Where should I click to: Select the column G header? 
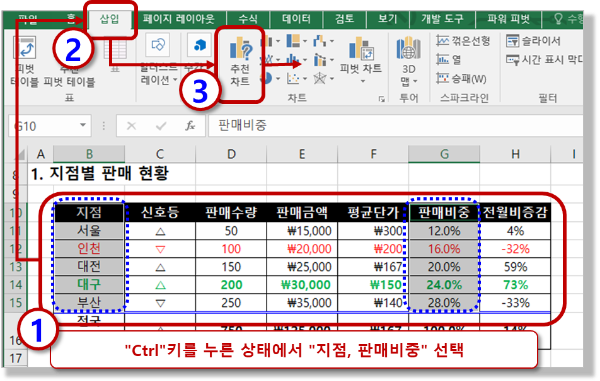coord(444,154)
